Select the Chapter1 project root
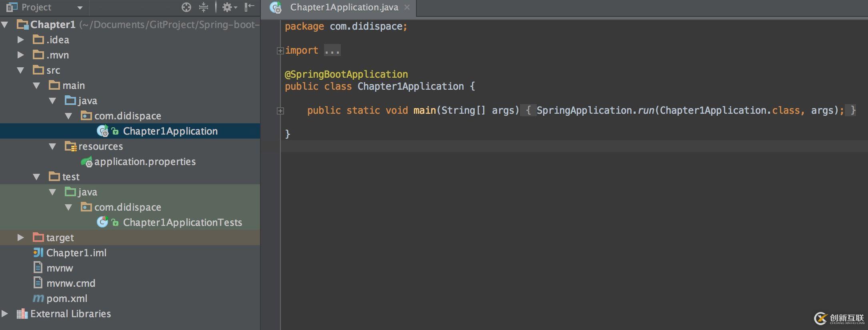 tap(130, 24)
